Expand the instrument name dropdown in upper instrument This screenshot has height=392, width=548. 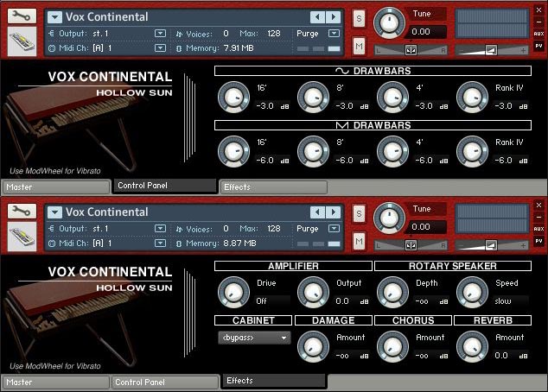pos(54,16)
